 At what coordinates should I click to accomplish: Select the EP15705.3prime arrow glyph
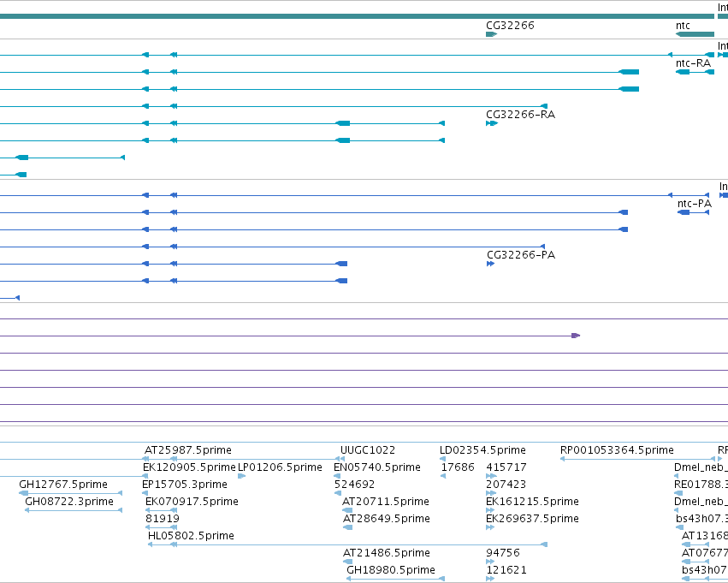point(145,493)
